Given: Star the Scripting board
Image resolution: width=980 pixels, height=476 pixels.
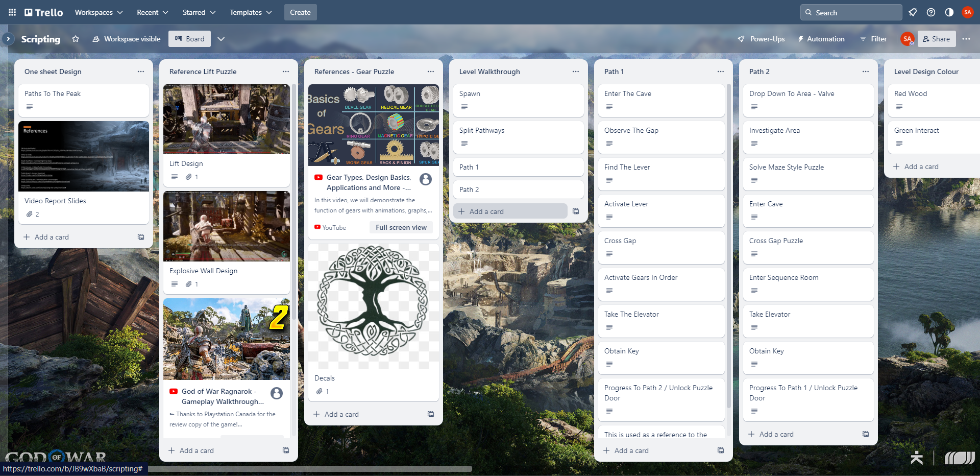Looking at the screenshot, I should point(76,39).
